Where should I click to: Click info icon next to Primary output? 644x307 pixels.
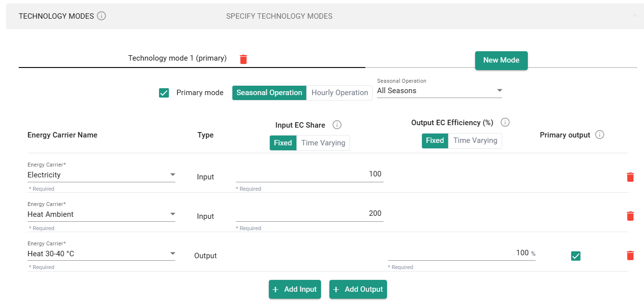(x=600, y=135)
